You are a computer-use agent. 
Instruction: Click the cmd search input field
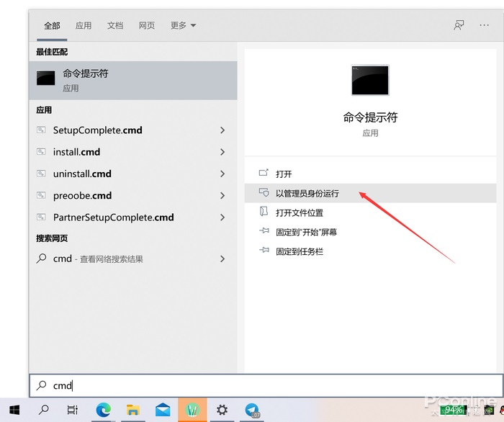pyautogui.click(x=266, y=385)
